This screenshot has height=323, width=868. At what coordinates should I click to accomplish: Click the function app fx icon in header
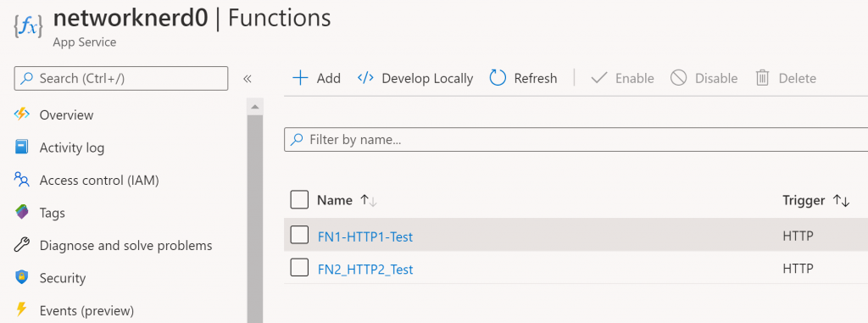(x=28, y=27)
